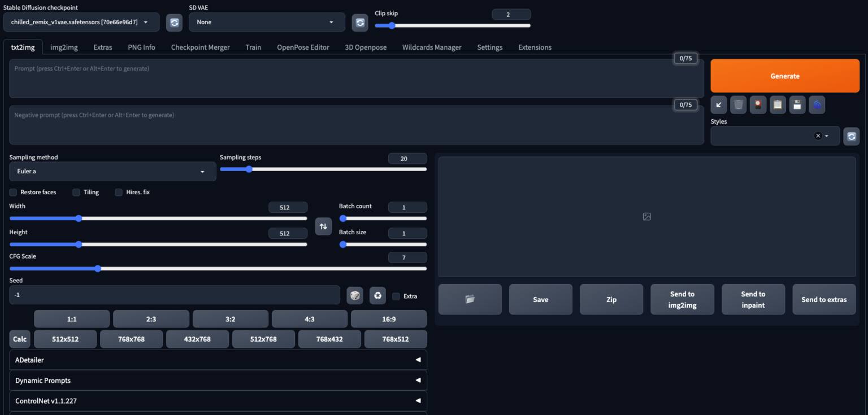Viewport: 868px width, 415px height.
Task: Refresh the Stable Diffusion checkpoint list
Action: pyautogui.click(x=174, y=22)
